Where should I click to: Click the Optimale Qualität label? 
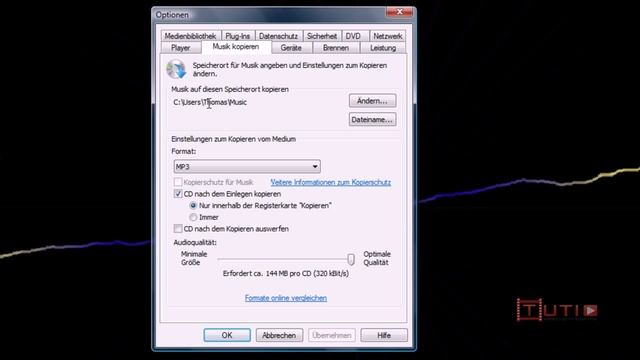click(x=377, y=258)
